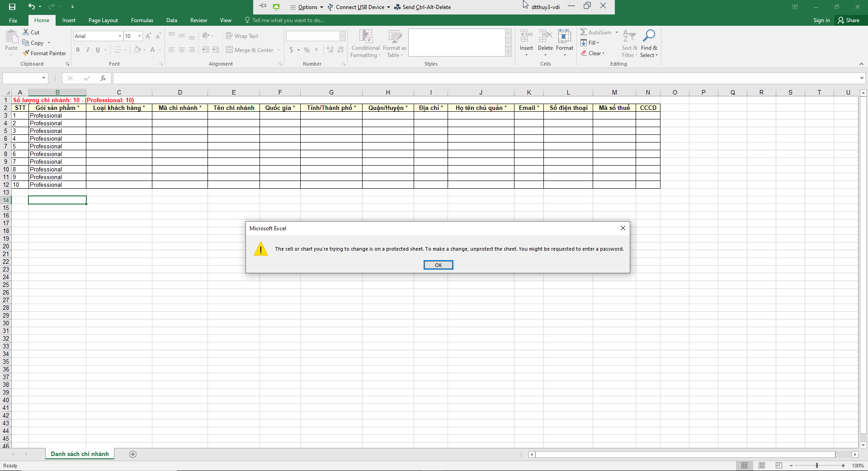
Task: Expand the Name Box dropdown
Action: (43, 78)
